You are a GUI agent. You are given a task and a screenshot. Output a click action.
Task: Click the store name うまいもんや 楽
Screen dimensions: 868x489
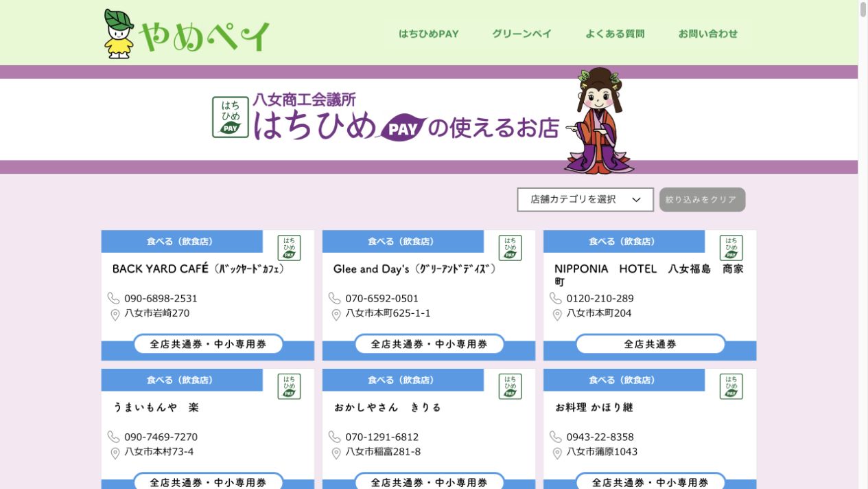(x=156, y=407)
